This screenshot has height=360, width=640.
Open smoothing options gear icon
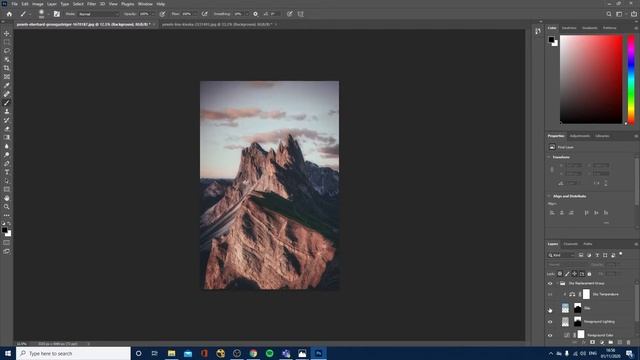coord(256,14)
